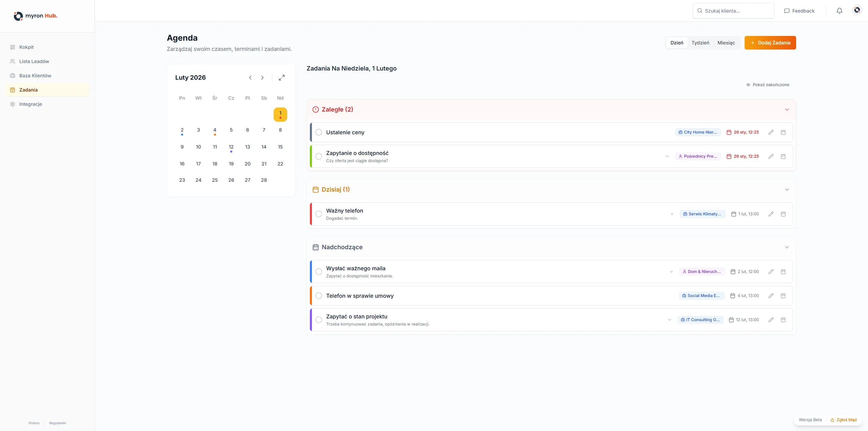Expand the calendar to full view
Screen dimensions: 868x431
[282, 78]
